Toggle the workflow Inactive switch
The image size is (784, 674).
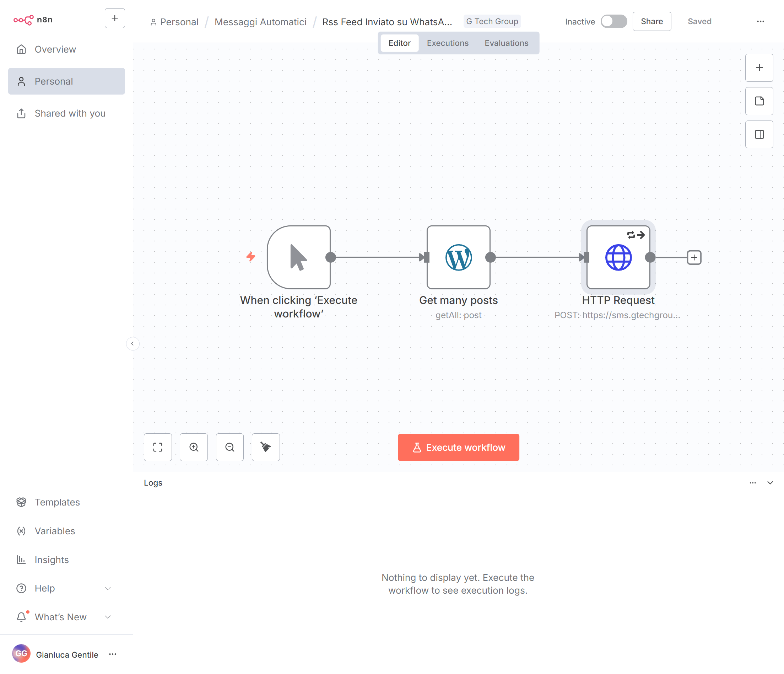[613, 22]
